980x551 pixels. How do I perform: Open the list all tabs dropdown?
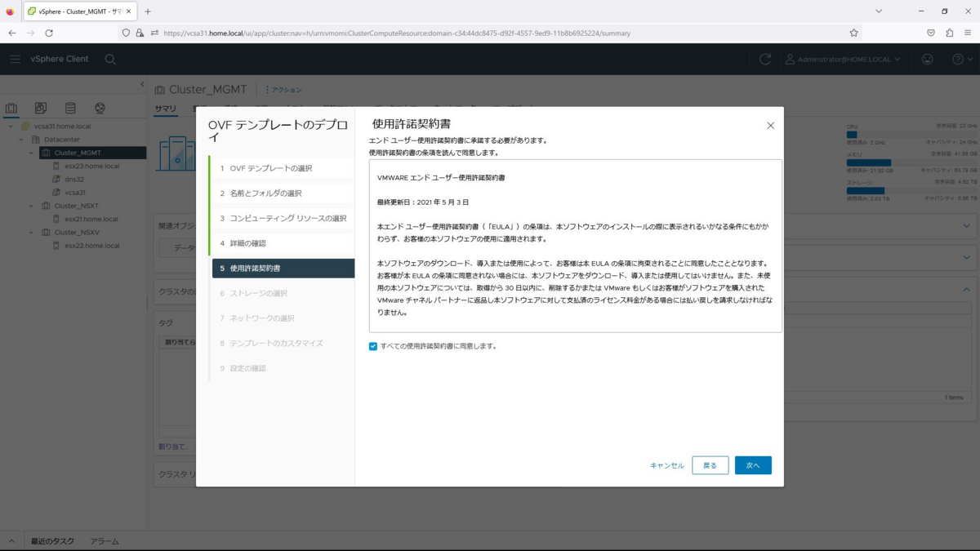[879, 11]
